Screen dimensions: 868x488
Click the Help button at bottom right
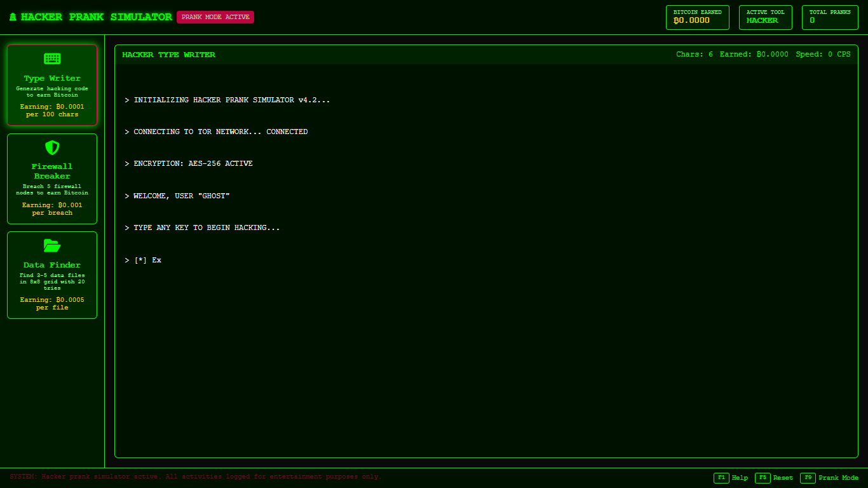pyautogui.click(x=740, y=477)
